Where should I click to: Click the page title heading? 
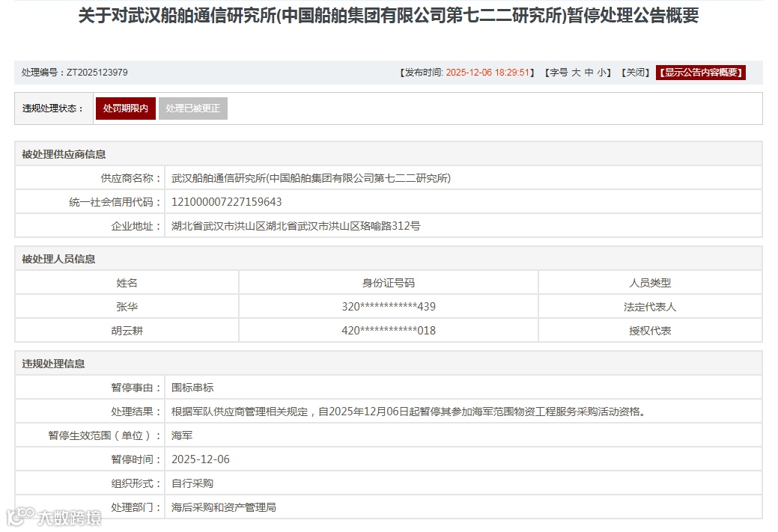point(389,16)
